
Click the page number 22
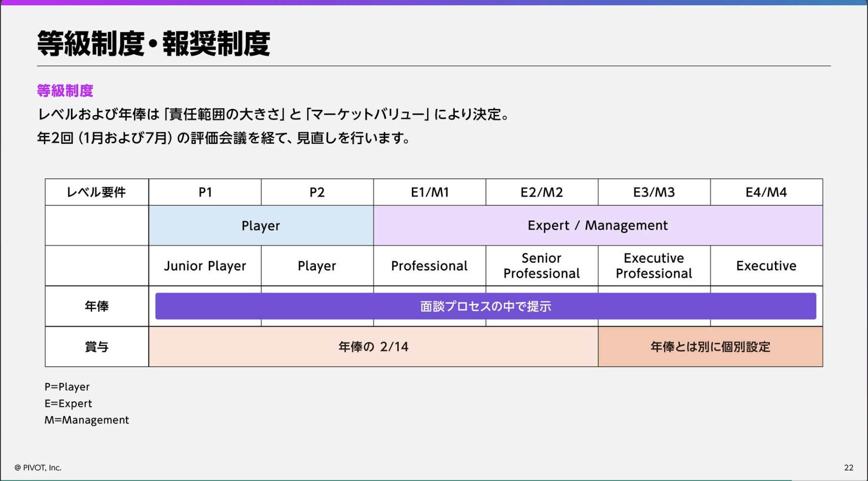click(x=848, y=468)
